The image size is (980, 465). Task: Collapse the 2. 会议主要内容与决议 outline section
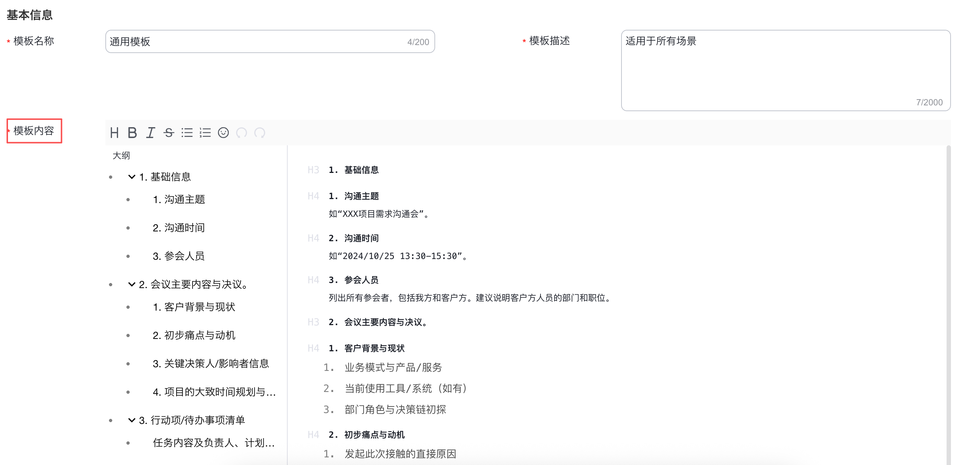tap(131, 284)
